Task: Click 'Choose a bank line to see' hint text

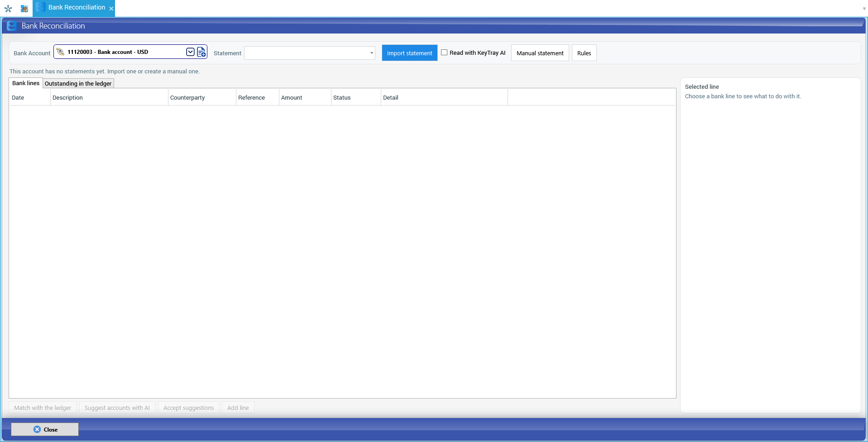Action: point(743,96)
